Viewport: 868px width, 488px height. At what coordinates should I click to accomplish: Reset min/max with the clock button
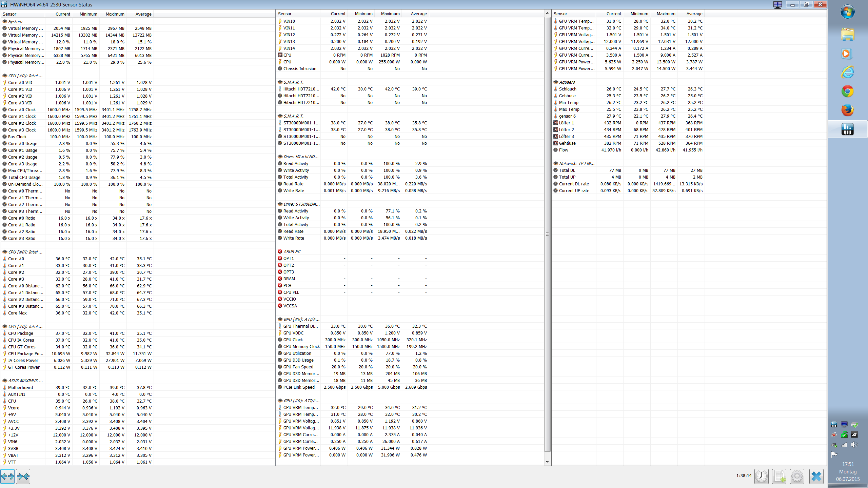[762, 476]
